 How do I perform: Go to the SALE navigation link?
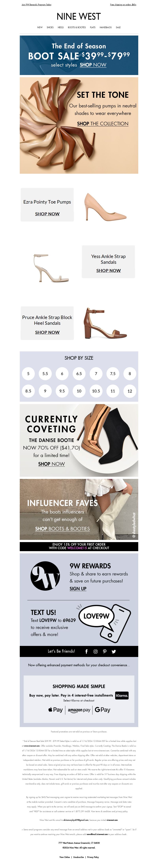coord(118,27)
